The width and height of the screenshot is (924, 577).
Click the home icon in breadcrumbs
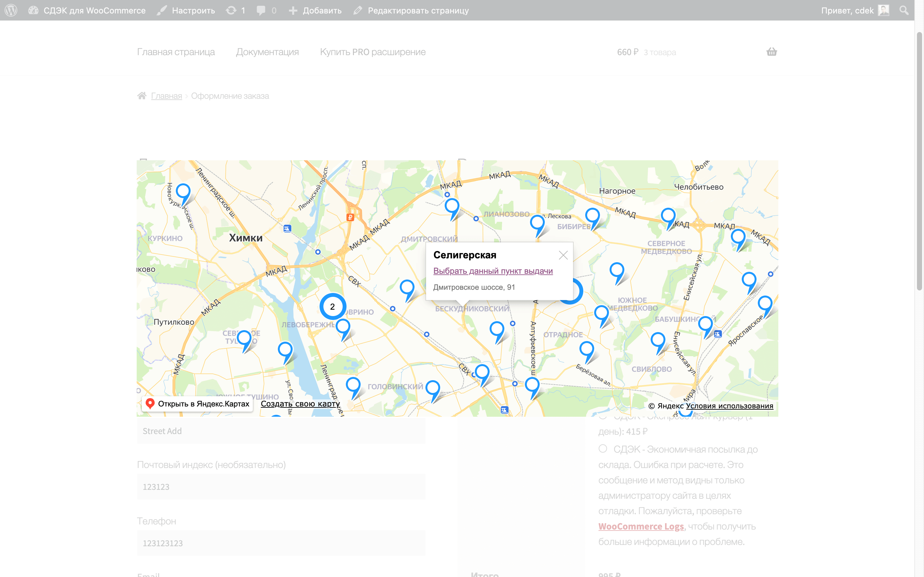(142, 96)
